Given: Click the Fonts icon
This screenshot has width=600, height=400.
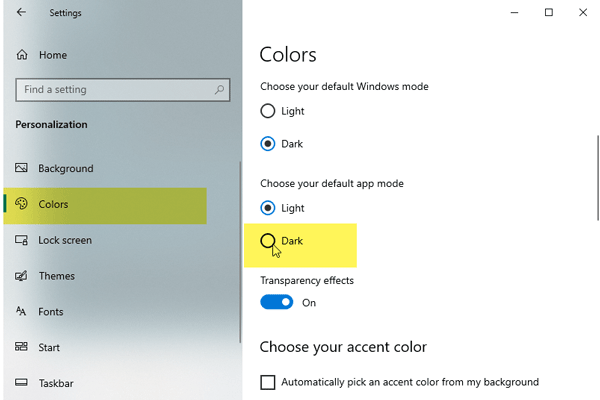Looking at the screenshot, I should tap(22, 312).
